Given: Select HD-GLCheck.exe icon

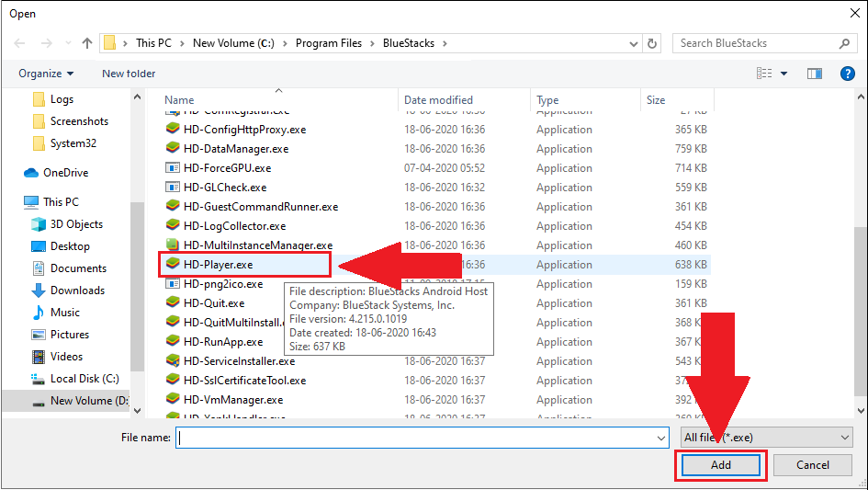Looking at the screenshot, I should pos(173,188).
